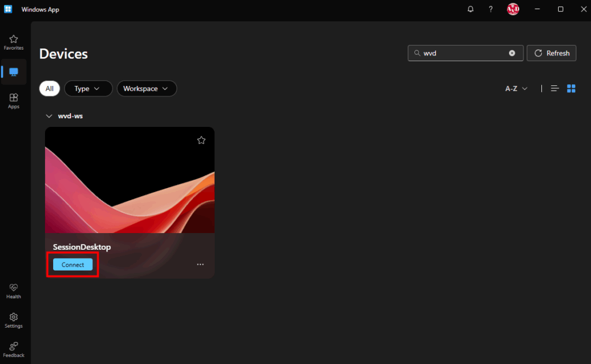Switch to grid view layout
Screen dimensions: 591x364
(571, 88)
